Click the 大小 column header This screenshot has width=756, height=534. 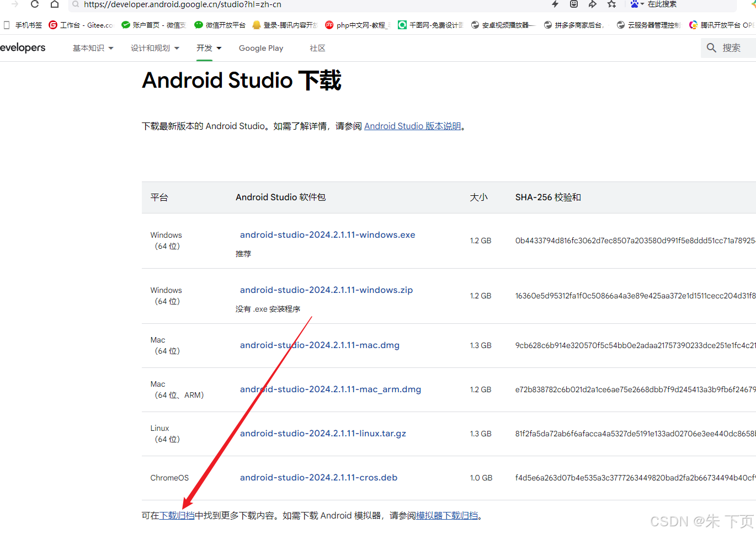478,197
